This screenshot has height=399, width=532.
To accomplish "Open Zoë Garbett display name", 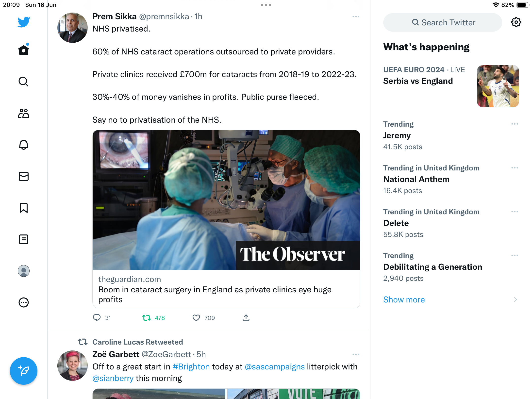I will click(116, 354).
